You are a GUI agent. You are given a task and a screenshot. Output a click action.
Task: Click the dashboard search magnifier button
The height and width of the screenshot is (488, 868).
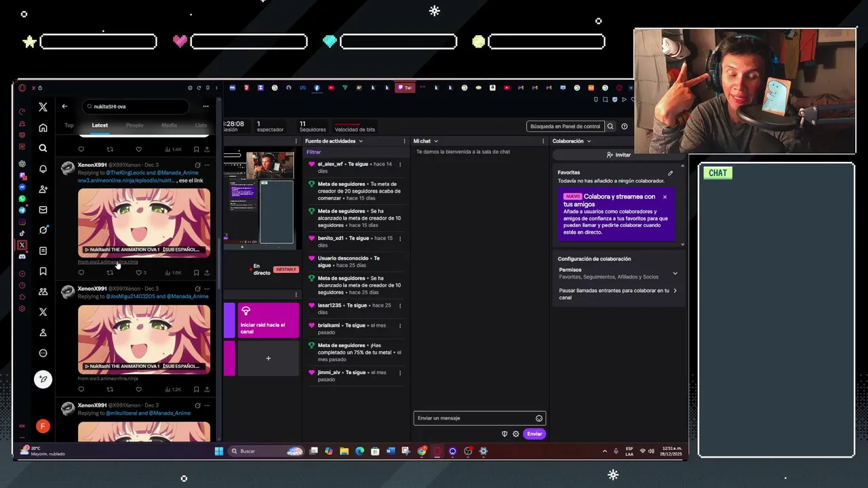[610, 126]
